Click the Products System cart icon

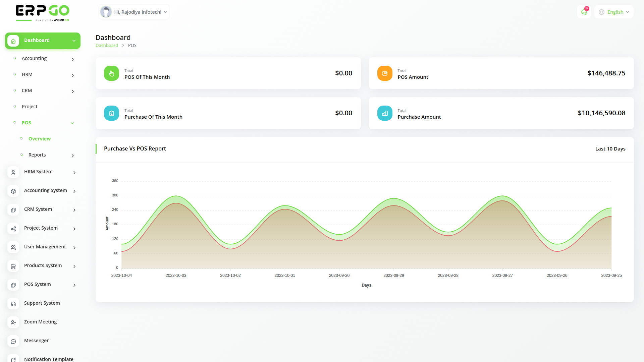pos(13,266)
